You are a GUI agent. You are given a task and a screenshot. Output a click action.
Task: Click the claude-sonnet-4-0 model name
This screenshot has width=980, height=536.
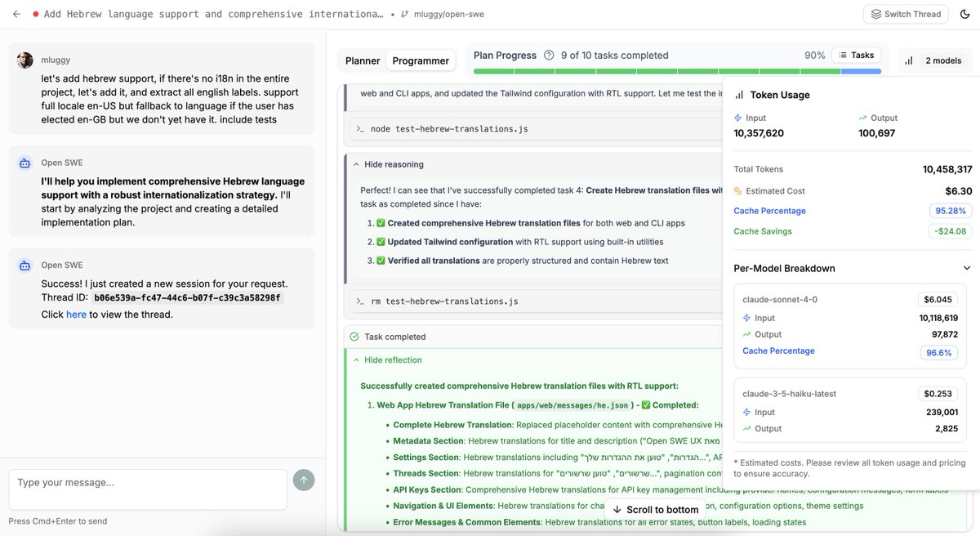(780, 300)
